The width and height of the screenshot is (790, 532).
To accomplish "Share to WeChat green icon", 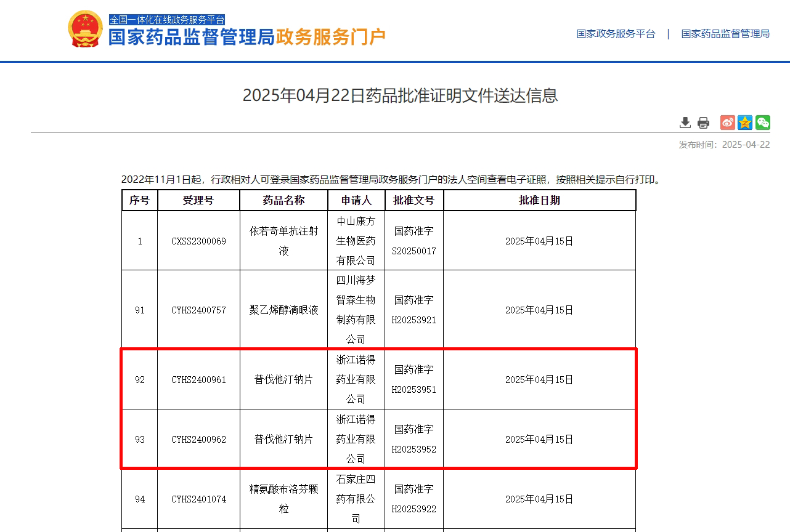I will [763, 123].
